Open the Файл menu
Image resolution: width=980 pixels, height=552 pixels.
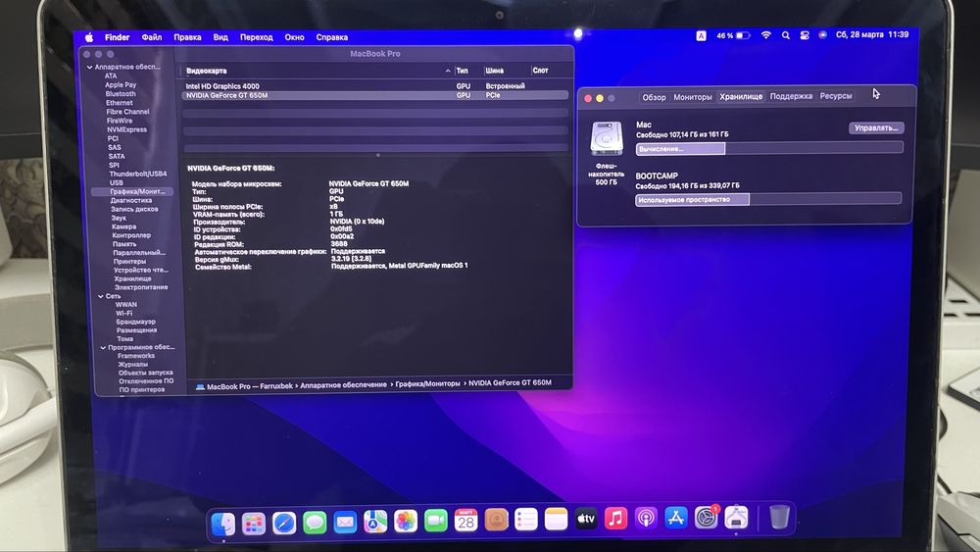[x=152, y=37]
